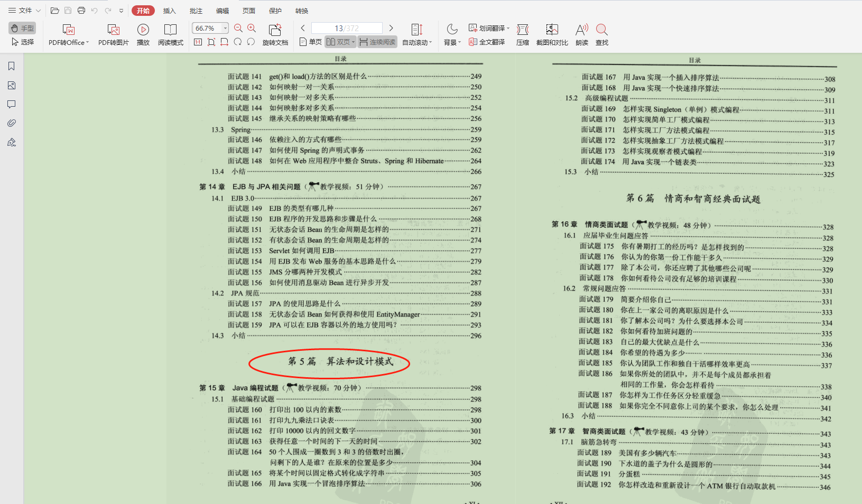Open 截图和对比 screenshot and compare
Viewport: 862px width, 504px height.
coord(552,35)
